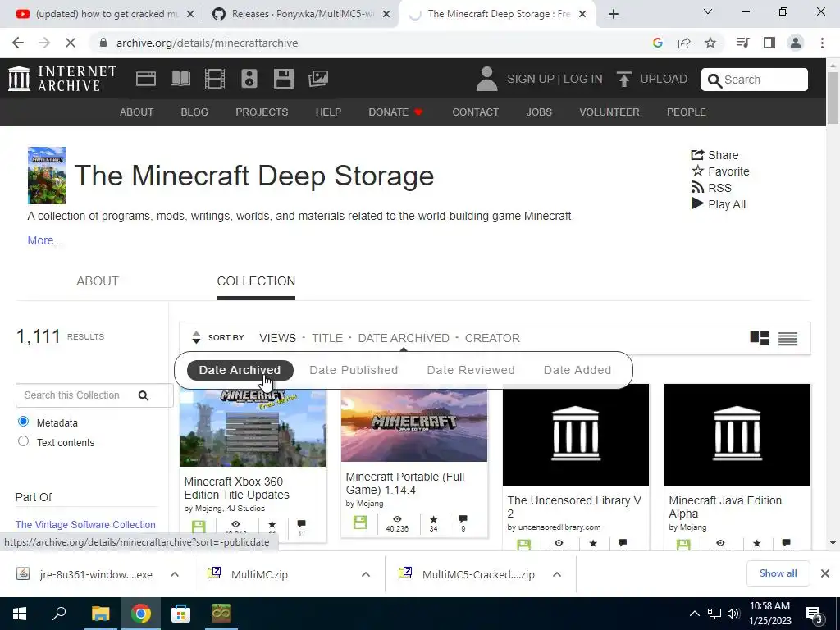Show all downloads
The image size is (840, 630).
pyautogui.click(x=778, y=573)
